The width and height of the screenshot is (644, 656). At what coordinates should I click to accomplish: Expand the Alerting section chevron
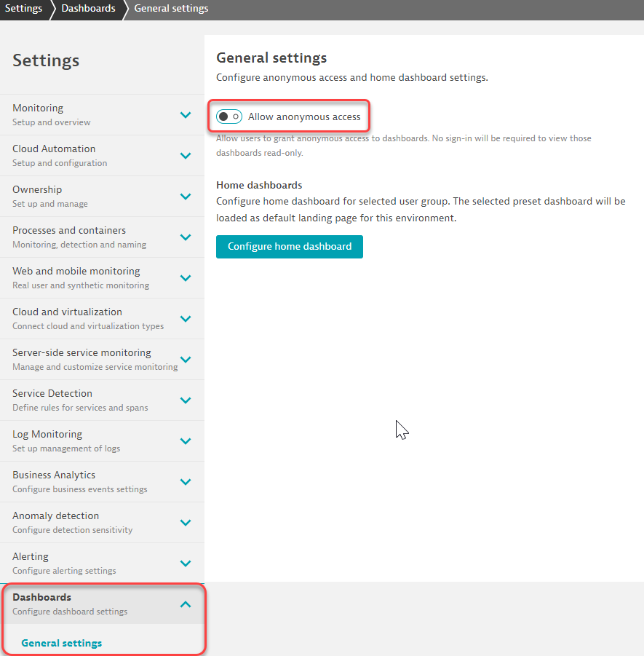pos(186,564)
